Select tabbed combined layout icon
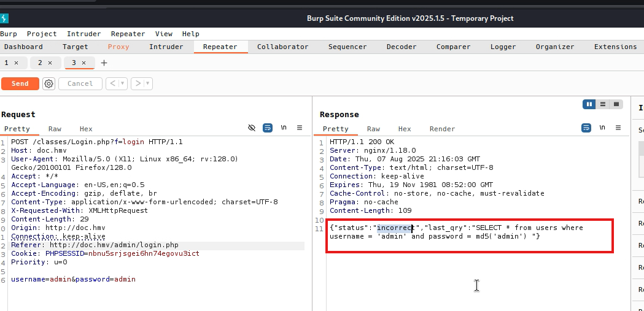This screenshot has height=311, width=644. (616, 104)
